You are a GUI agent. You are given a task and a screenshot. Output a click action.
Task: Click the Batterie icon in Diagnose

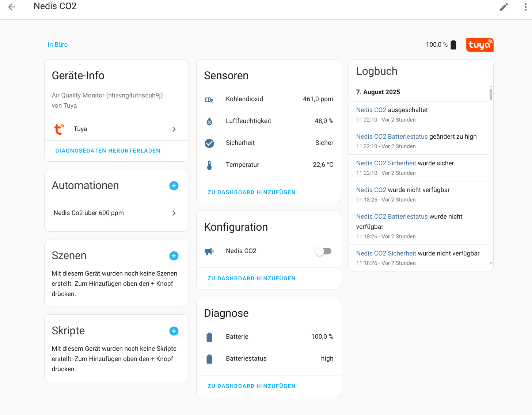click(209, 337)
